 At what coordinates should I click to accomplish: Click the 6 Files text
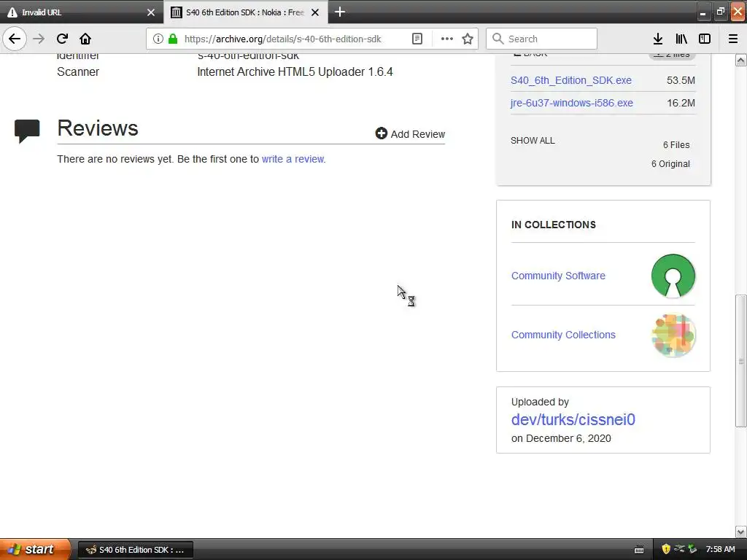676,145
